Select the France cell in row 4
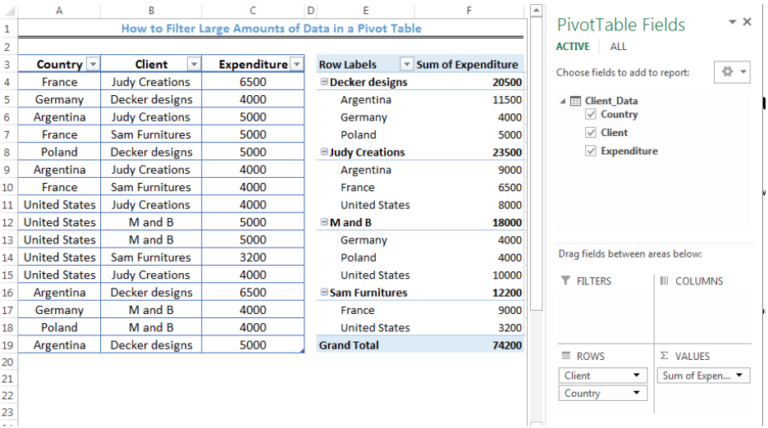 [59, 82]
